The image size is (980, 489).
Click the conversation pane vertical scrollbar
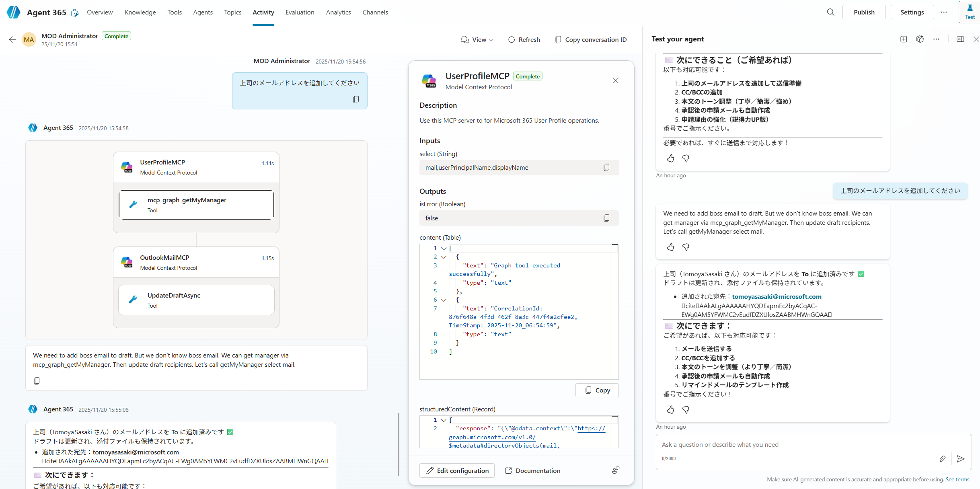398,444
